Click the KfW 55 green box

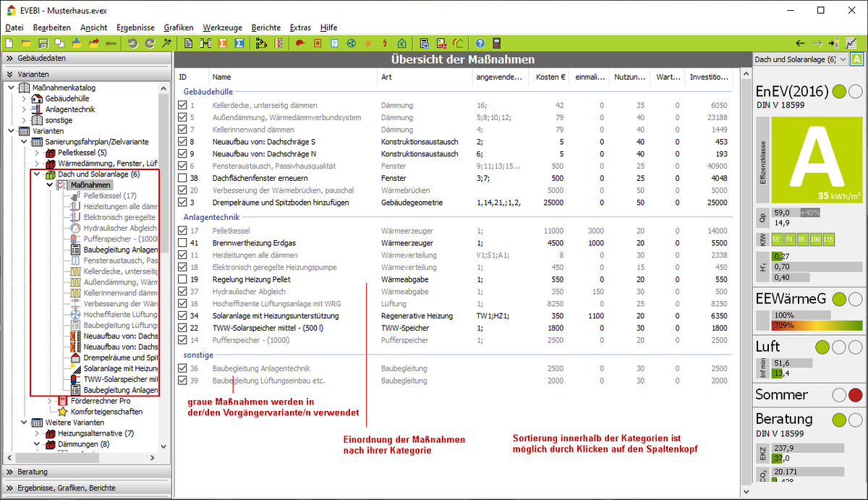click(777, 239)
